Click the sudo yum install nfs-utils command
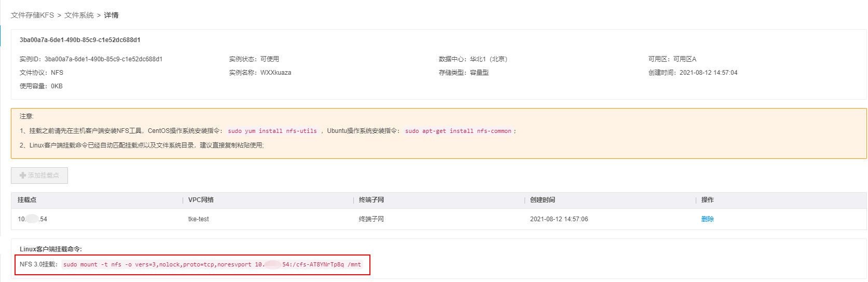Viewport: 868px width, 282px height. tap(272, 131)
